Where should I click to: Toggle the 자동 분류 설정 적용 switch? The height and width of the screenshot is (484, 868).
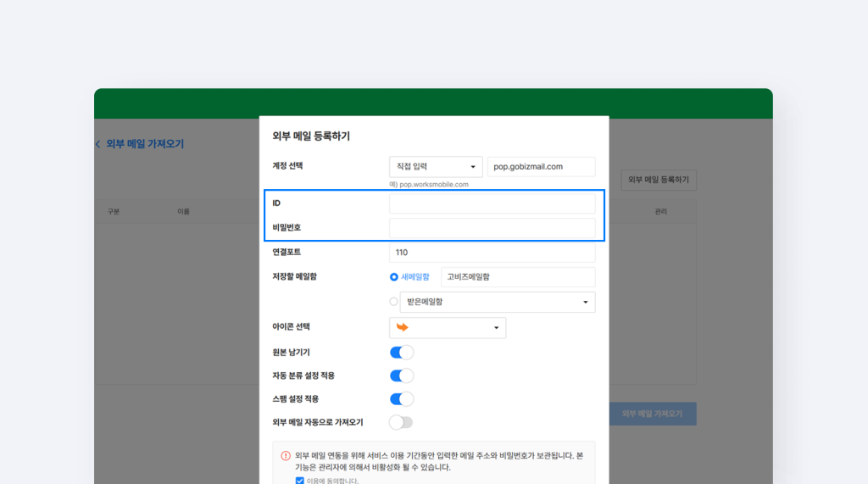tap(401, 376)
